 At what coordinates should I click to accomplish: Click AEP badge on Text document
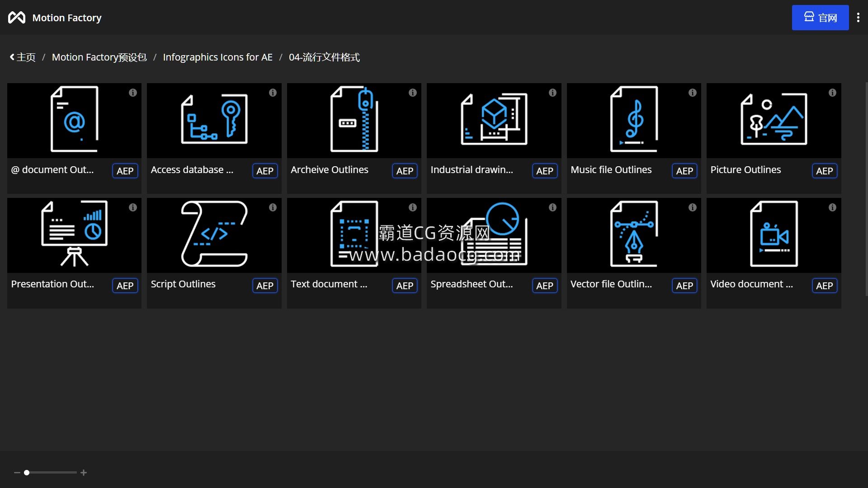coord(405,286)
